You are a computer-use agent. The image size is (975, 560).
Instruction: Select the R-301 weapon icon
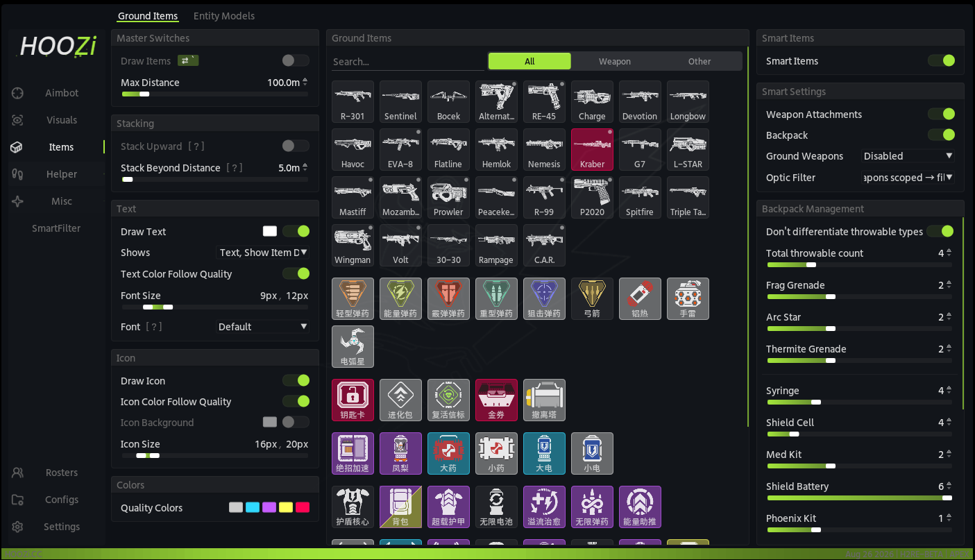tap(353, 101)
